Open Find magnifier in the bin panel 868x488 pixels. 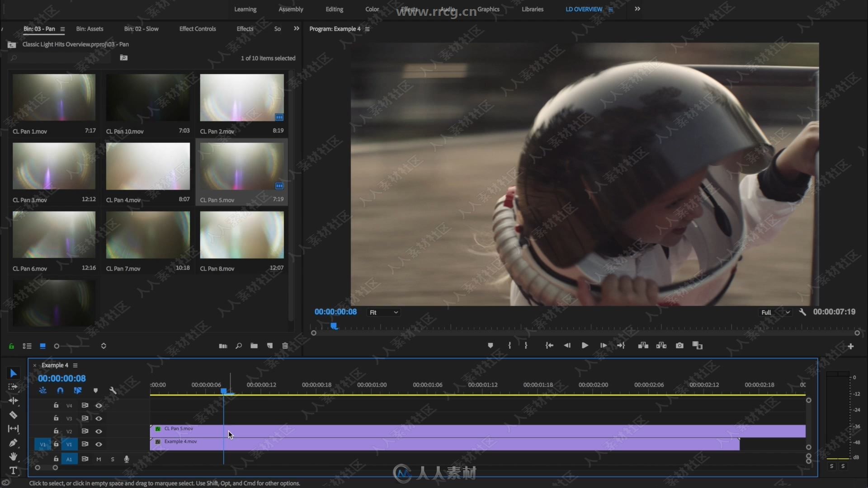click(239, 346)
